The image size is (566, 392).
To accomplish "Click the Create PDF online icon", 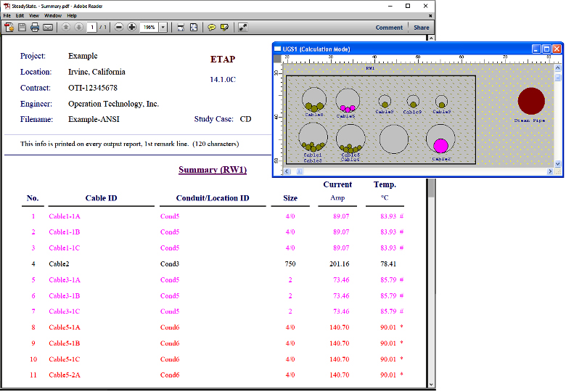I will tap(9, 28).
